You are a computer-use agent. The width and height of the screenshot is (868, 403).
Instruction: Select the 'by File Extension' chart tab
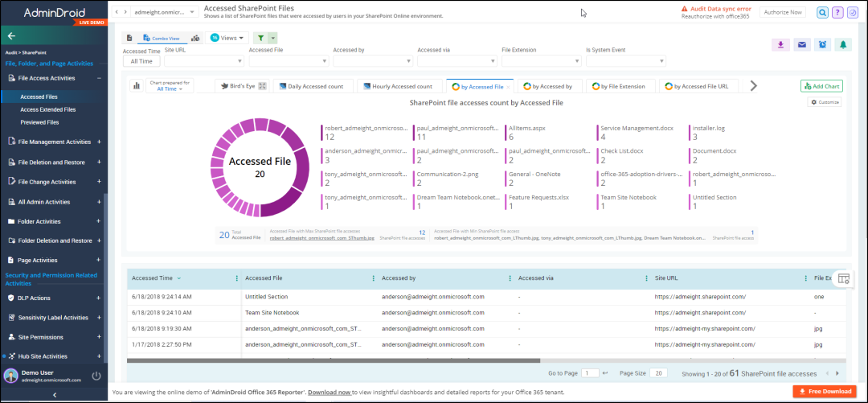pos(620,87)
